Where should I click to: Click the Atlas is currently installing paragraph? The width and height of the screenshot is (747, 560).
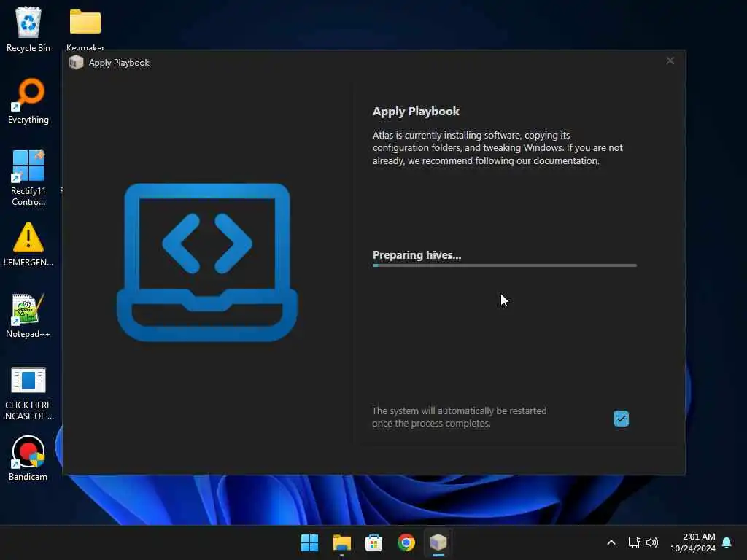[x=498, y=148]
